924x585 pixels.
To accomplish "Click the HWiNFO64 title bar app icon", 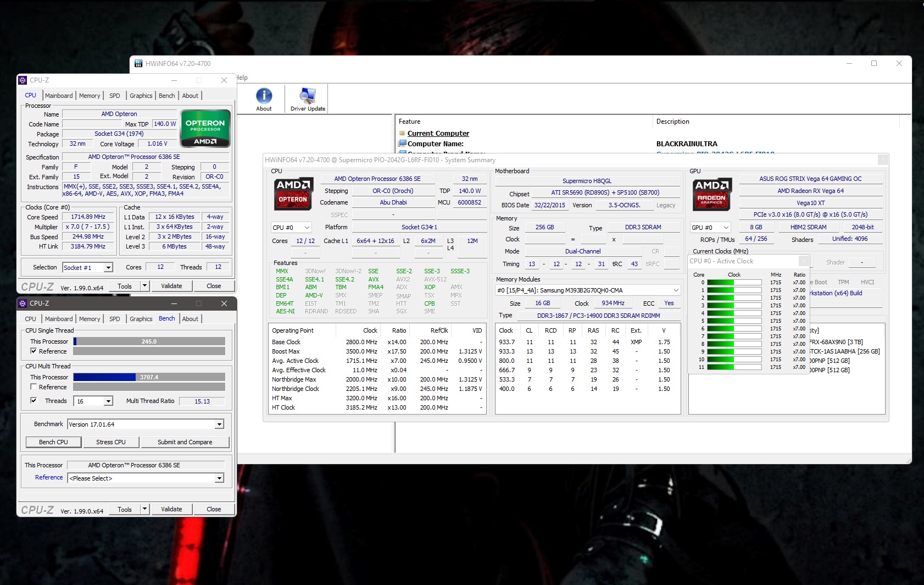I will coord(138,64).
